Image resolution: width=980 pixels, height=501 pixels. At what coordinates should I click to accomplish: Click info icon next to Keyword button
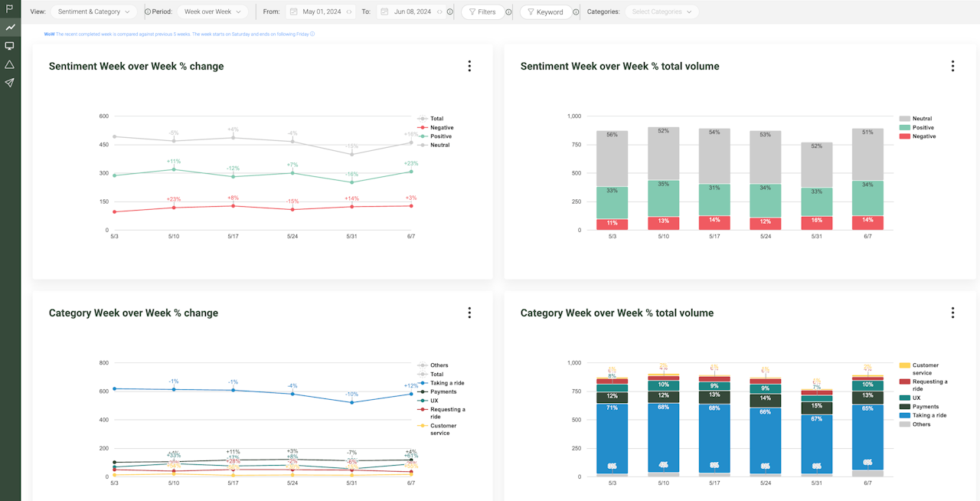576,12
